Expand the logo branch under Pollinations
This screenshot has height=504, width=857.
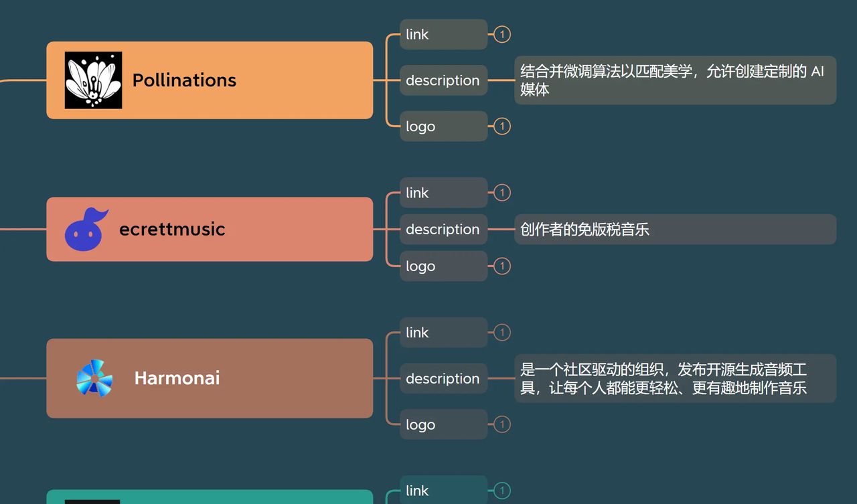(501, 126)
